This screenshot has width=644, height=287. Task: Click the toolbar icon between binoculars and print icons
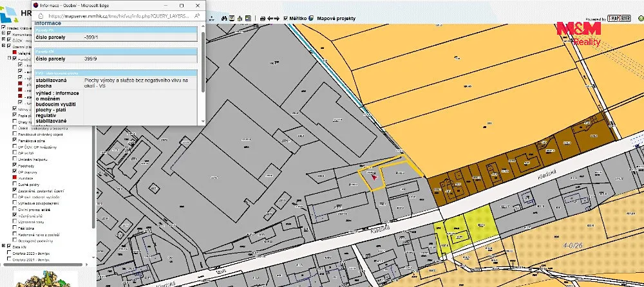[x=240, y=18]
